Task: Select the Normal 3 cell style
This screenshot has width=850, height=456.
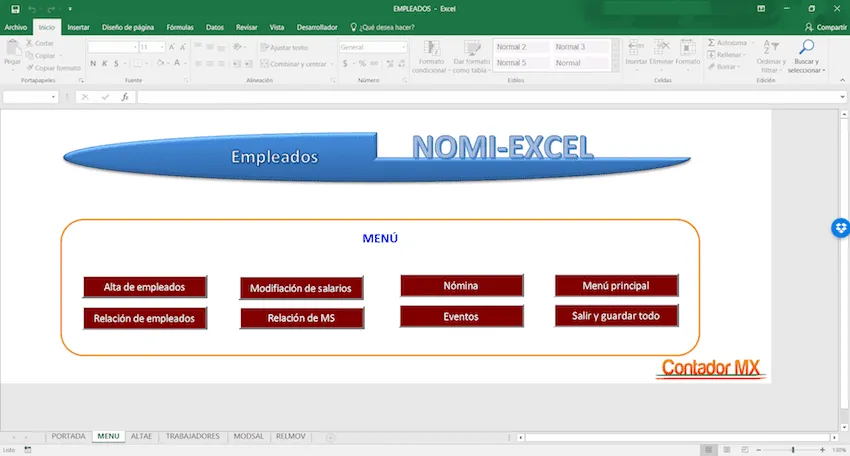Action: click(x=580, y=47)
